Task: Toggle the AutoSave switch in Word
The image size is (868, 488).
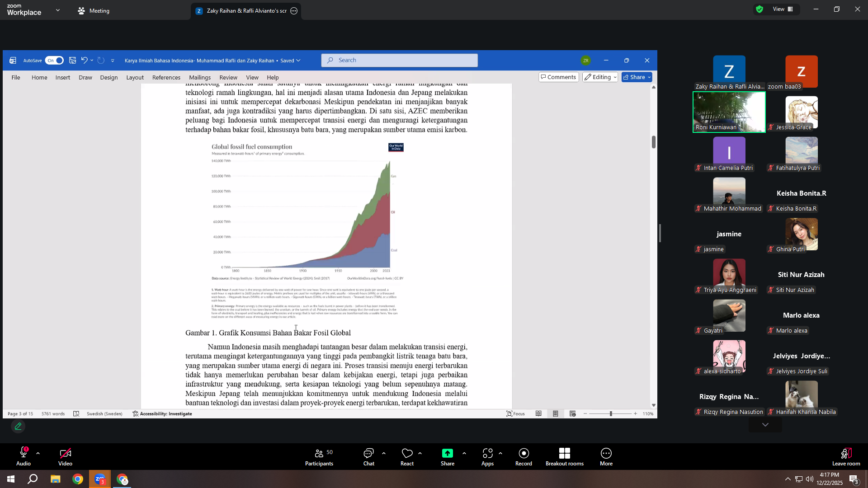Action: pos(54,61)
